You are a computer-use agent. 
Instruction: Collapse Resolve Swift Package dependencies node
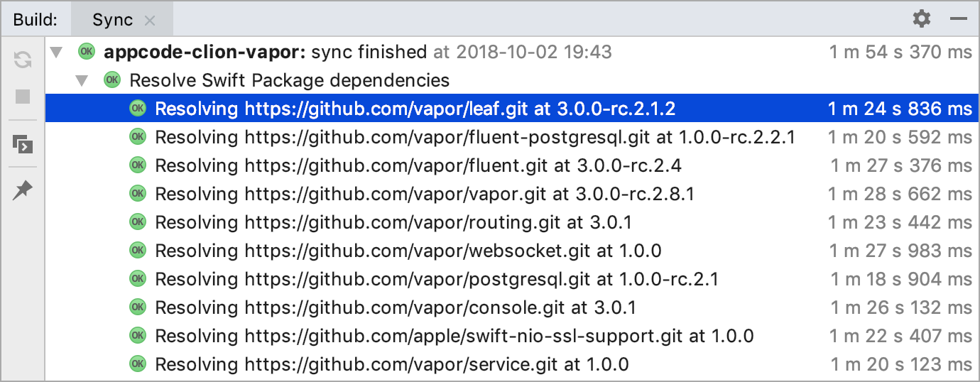[83, 80]
